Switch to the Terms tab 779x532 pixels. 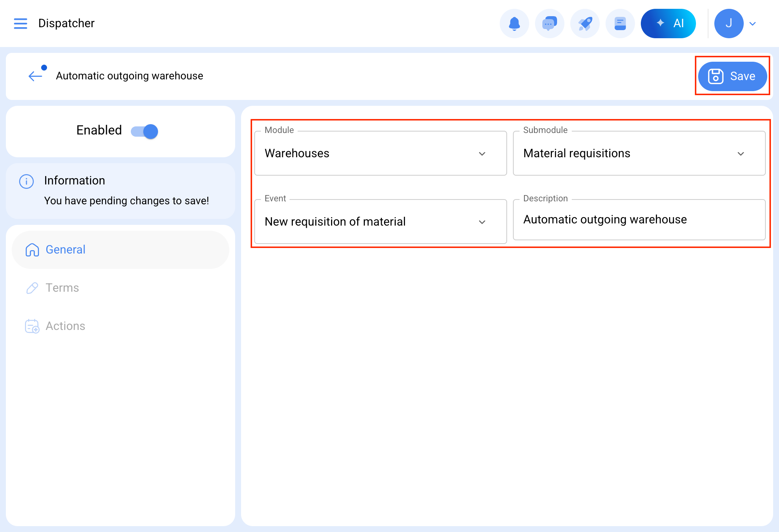(121, 288)
